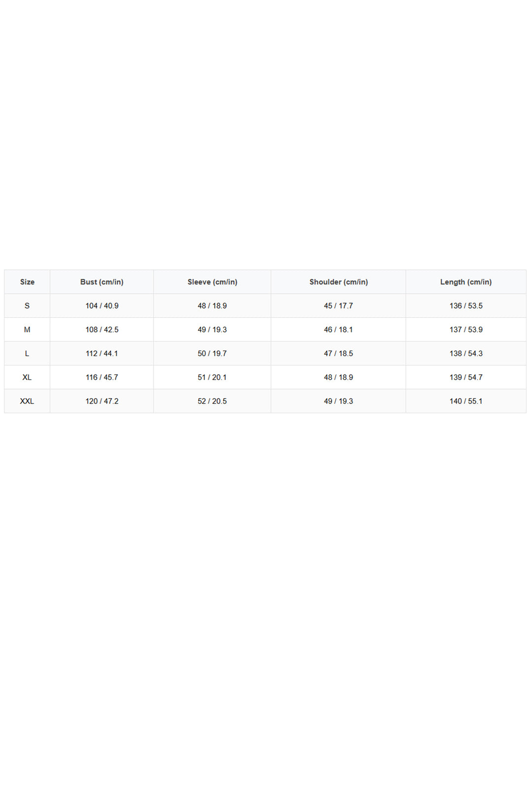Select length value 140 / 55.1
The width and height of the screenshot is (532, 798).
pyautogui.click(x=466, y=401)
